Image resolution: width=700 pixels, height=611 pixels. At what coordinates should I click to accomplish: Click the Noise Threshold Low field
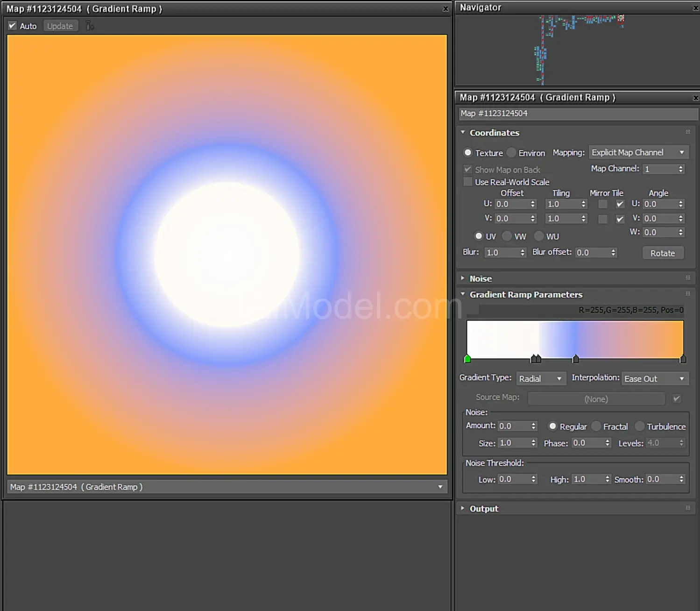click(514, 479)
